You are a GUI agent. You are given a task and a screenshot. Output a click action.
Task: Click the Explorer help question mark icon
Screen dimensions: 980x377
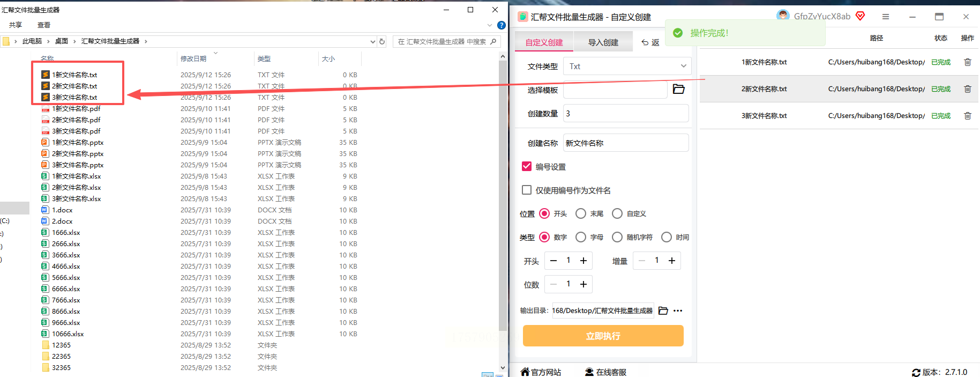502,25
